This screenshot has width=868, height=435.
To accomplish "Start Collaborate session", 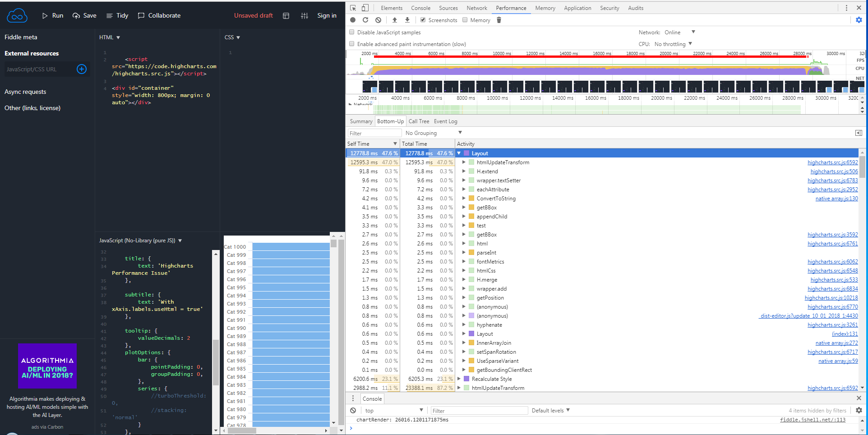I will (159, 16).
